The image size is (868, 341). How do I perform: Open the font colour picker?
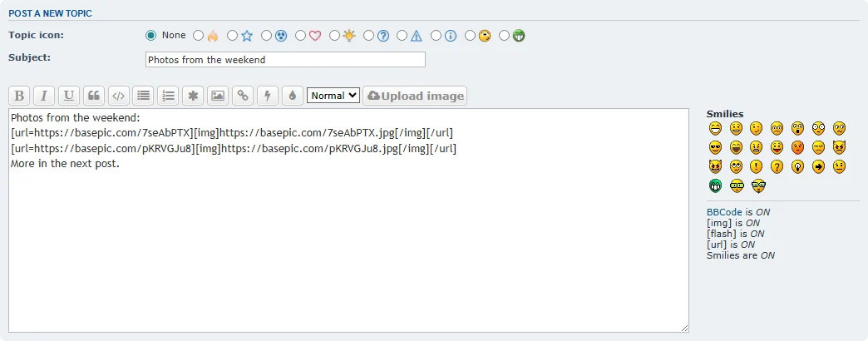click(x=293, y=96)
